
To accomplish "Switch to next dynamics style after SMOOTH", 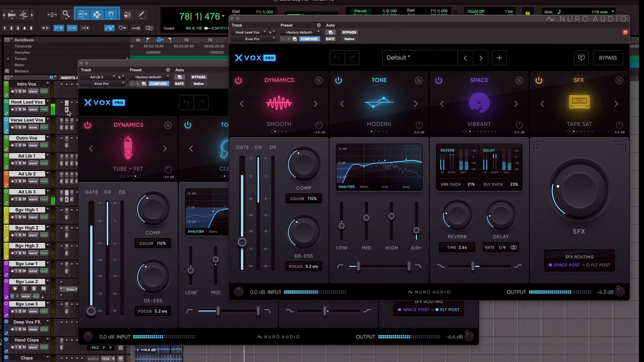I will click(316, 104).
